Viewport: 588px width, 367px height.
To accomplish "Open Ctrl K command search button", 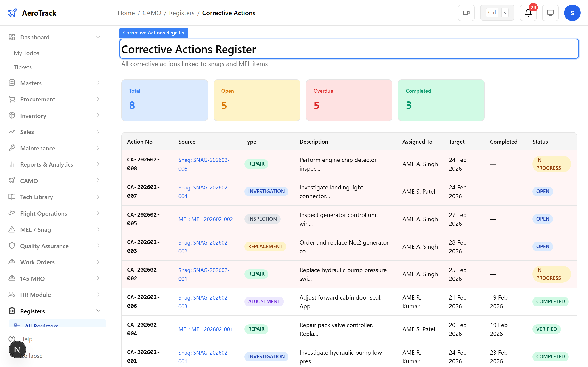I will pyautogui.click(x=497, y=13).
